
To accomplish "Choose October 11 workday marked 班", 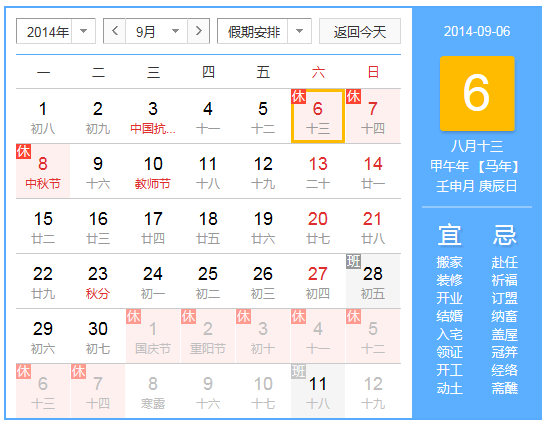I will 318,391.
